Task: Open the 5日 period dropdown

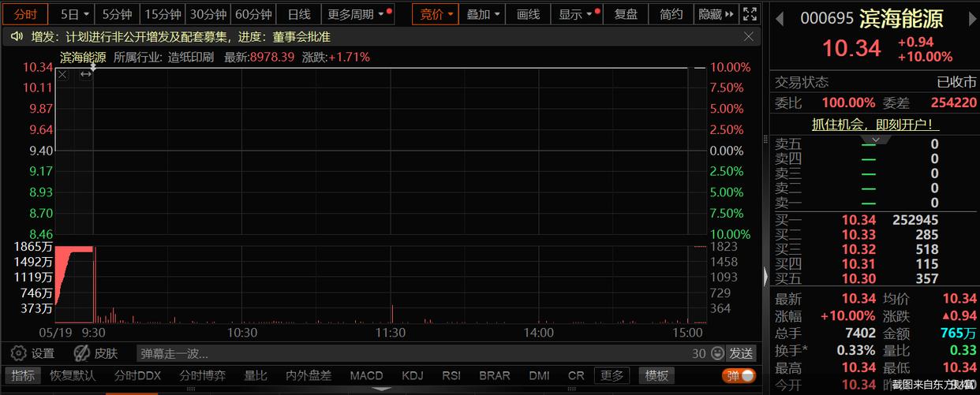Action: point(75,14)
